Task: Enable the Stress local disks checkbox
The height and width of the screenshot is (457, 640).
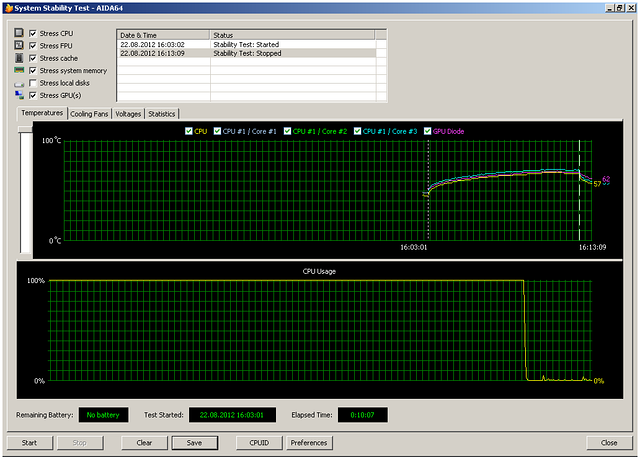Action: point(33,83)
